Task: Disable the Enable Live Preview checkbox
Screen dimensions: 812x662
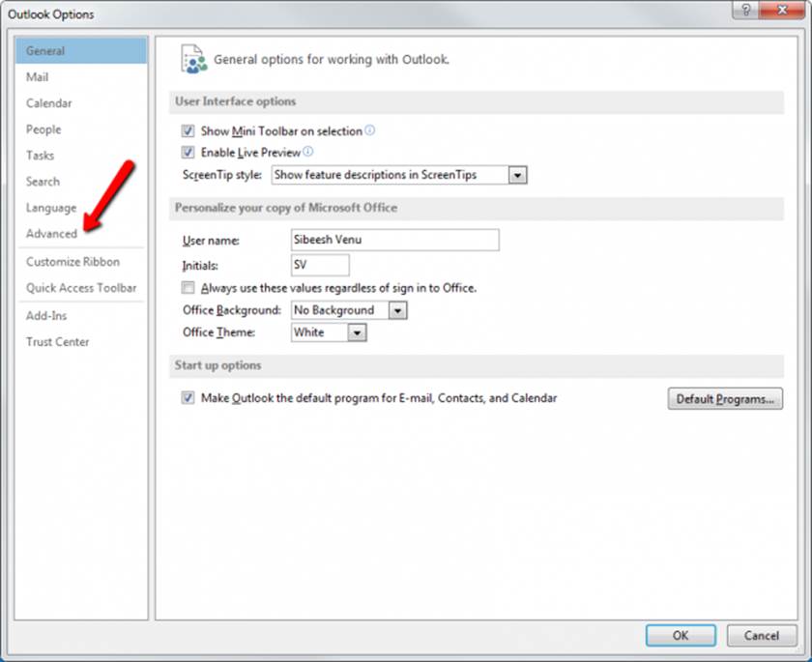Action: click(x=188, y=152)
